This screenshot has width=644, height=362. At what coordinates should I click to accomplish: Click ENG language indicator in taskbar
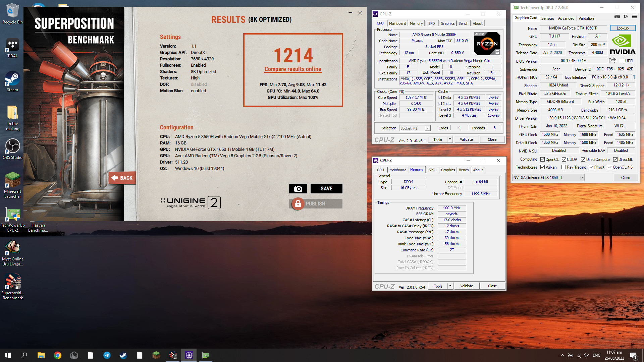pos(596,355)
